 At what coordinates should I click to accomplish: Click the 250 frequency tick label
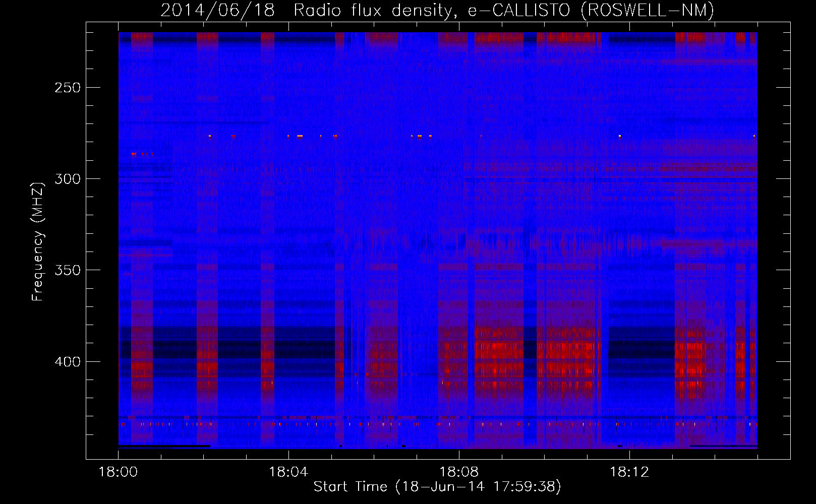(68, 88)
